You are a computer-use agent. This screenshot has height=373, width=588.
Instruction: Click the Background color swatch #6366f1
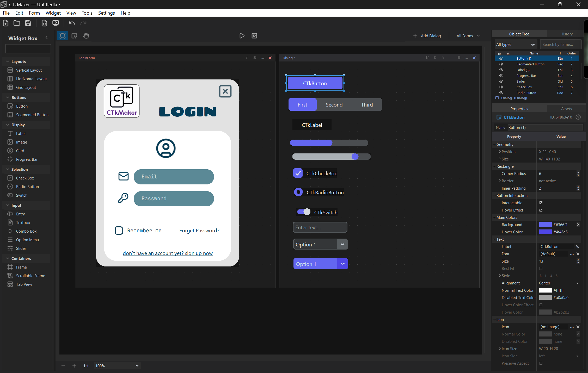545,225
